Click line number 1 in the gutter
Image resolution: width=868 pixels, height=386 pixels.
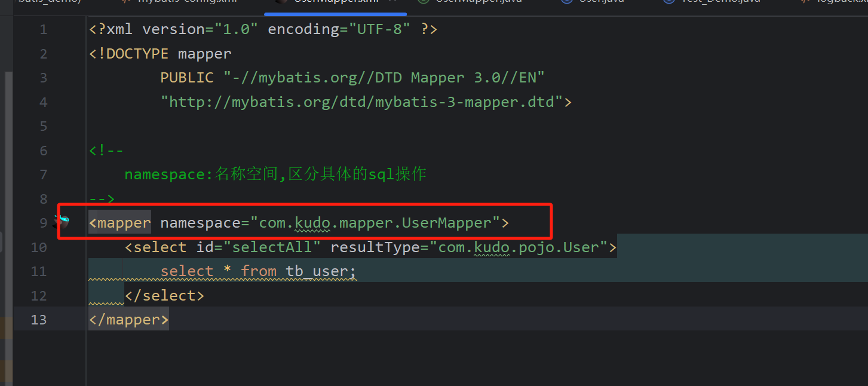(x=43, y=30)
